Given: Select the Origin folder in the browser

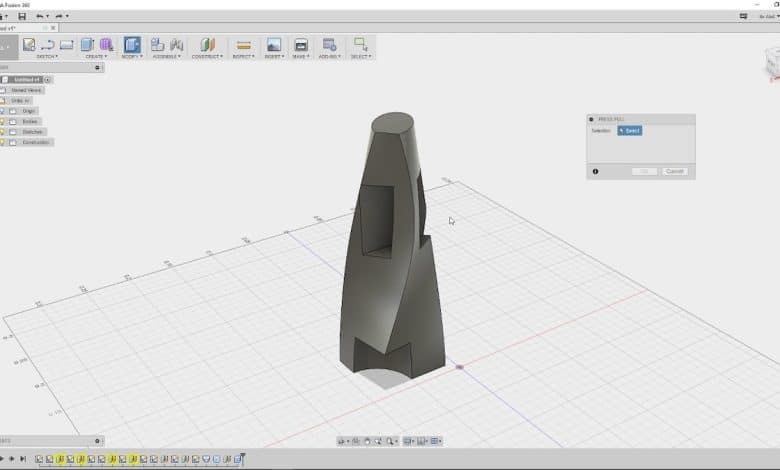Looking at the screenshot, I should [28, 111].
